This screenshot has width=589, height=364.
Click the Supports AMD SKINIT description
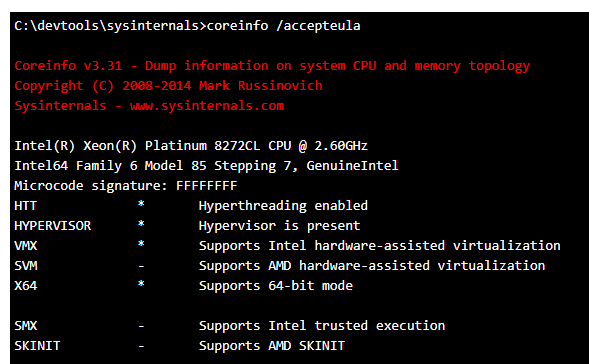272,346
